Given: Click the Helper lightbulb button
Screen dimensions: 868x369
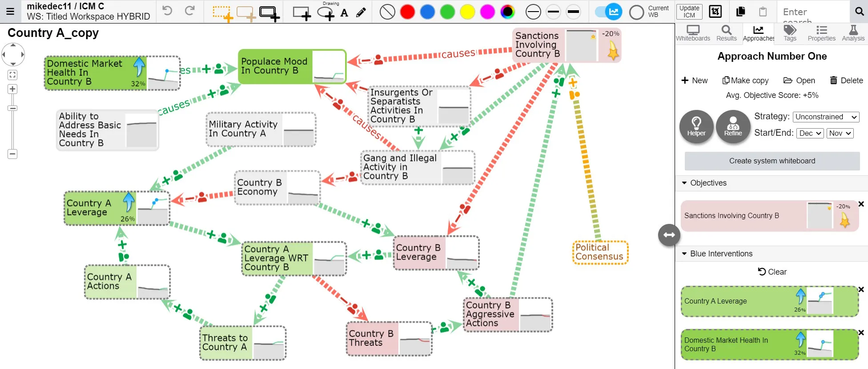Looking at the screenshot, I should tap(696, 127).
